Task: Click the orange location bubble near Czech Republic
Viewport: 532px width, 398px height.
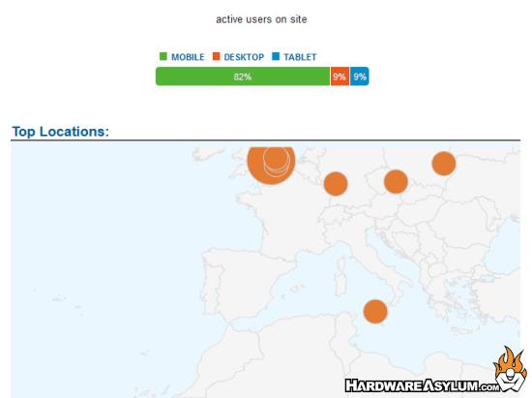Action: coord(396,182)
